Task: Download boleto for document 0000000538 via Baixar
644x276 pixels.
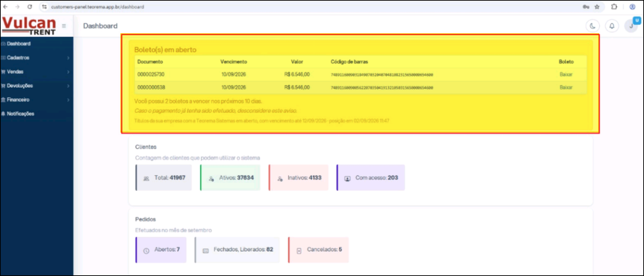Action: (x=566, y=87)
